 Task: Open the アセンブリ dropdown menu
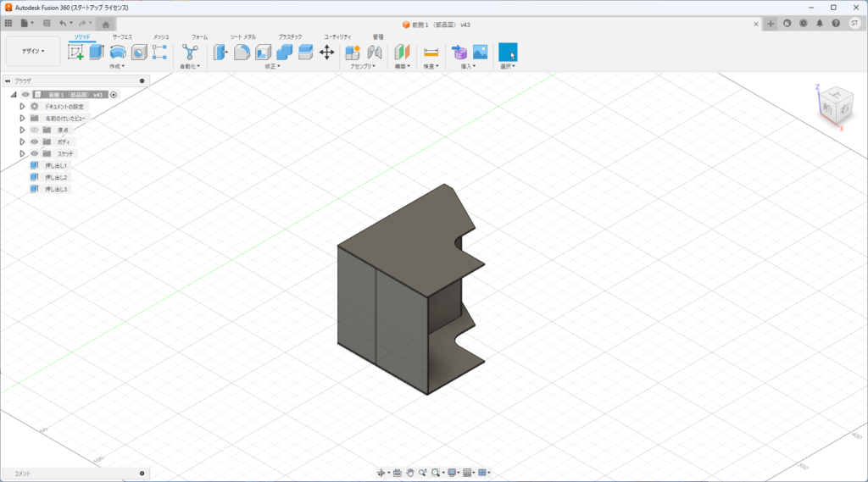(x=363, y=66)
